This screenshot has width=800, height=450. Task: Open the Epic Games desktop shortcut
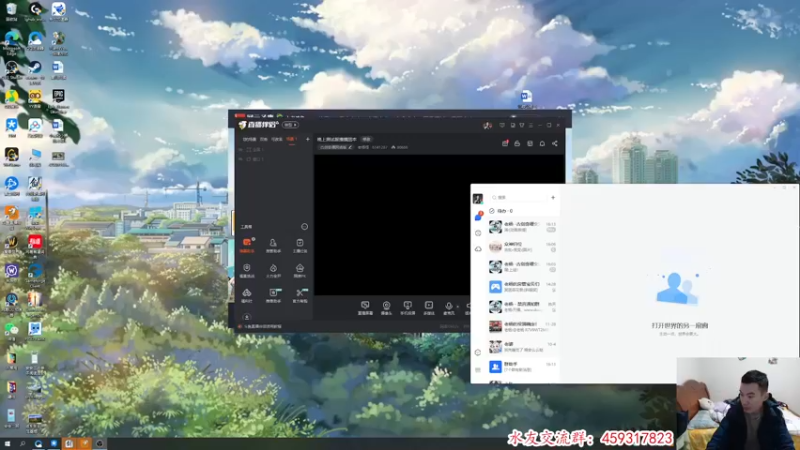point(58,98)
